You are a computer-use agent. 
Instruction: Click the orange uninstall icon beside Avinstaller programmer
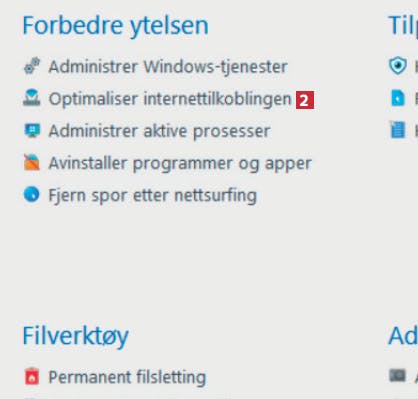[x=32, y=162]
